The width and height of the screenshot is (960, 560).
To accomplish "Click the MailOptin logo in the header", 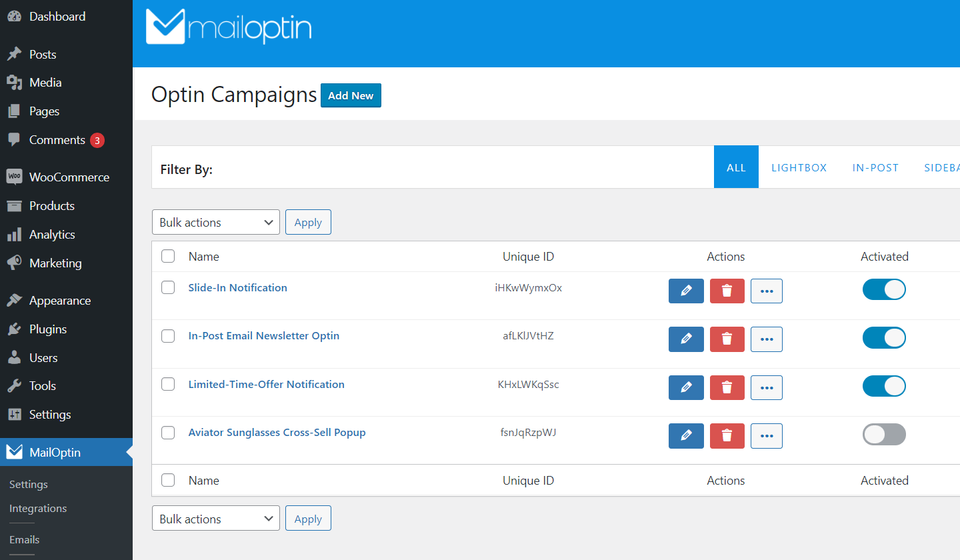I will (x=229, y=27).
